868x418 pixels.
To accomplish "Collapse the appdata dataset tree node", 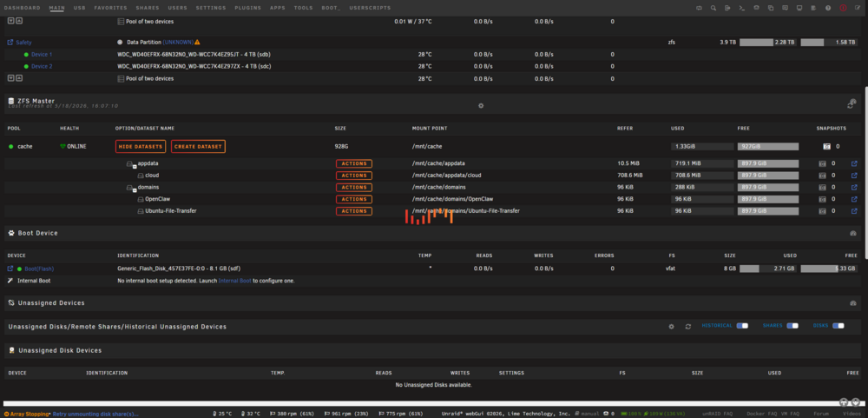I will tap(135, 166).
